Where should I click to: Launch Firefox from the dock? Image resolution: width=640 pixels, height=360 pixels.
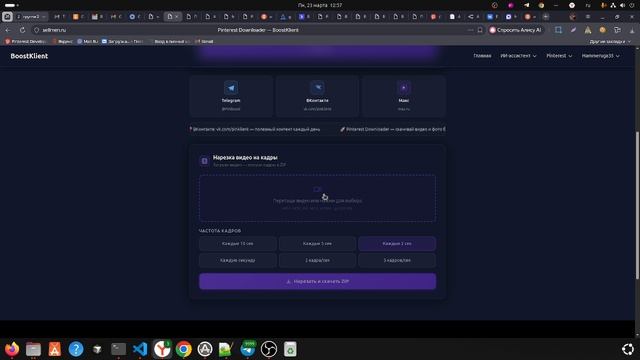[x=12, y=349]
